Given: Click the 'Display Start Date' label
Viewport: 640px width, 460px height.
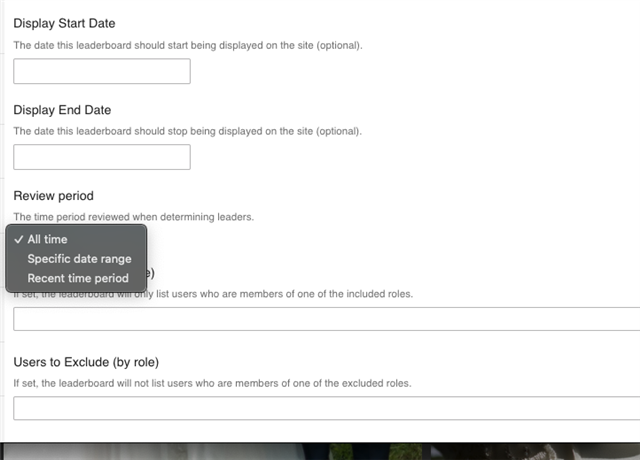Looking at the screenshot, I should point(64,23).
